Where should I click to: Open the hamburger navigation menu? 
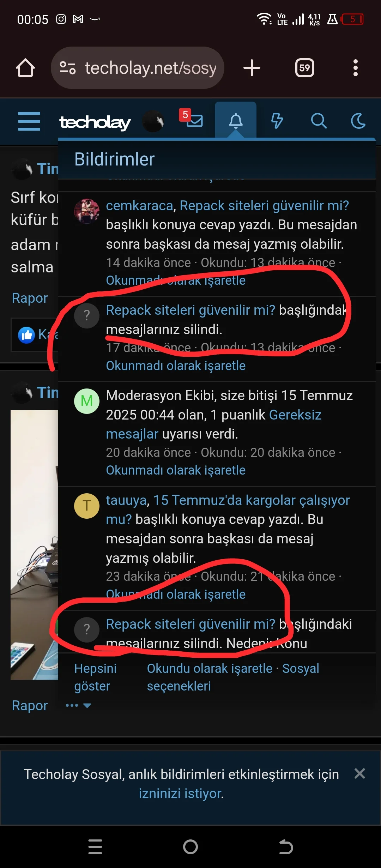point(29,121)
